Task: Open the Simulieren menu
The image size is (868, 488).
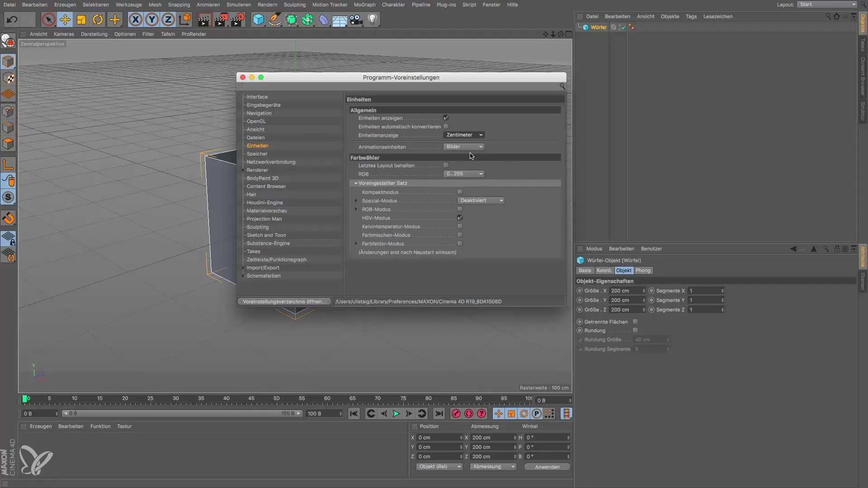Action: point(239,5)
